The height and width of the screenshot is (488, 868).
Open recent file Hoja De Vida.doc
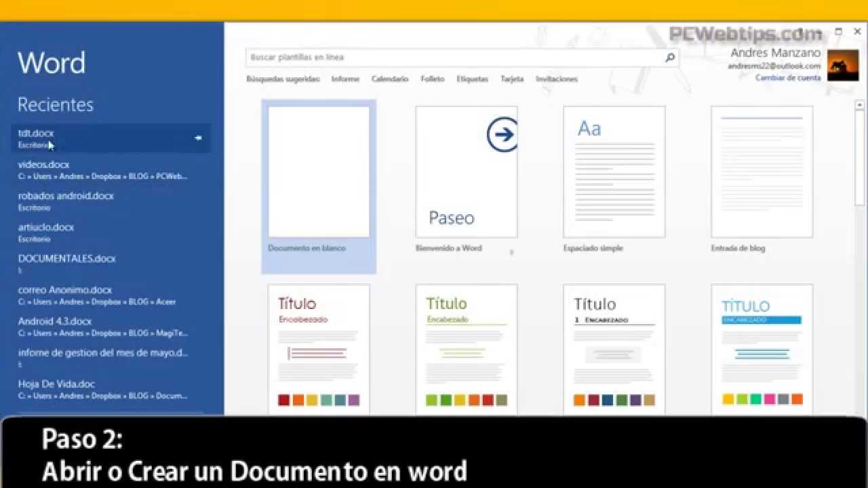[111, 389]
